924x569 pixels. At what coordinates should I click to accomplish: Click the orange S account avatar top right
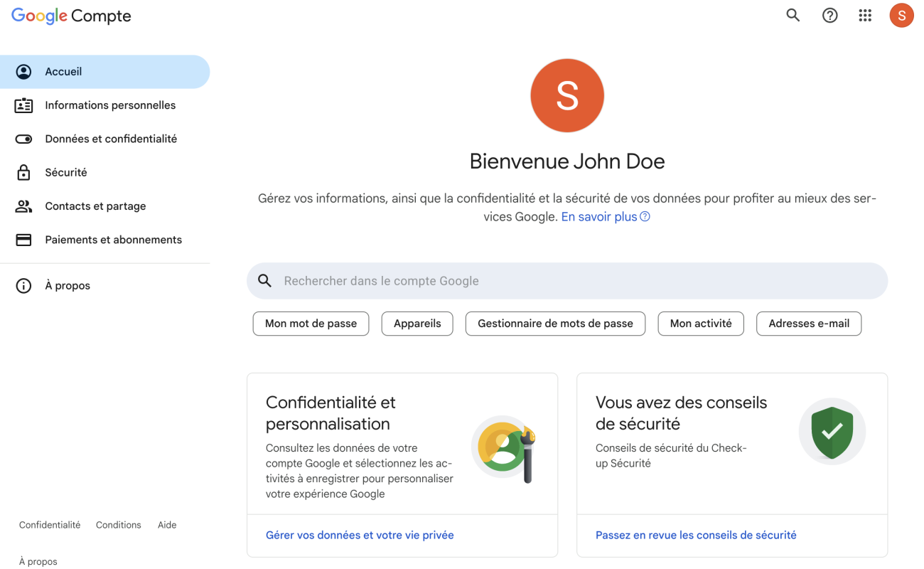coord(901,15)
